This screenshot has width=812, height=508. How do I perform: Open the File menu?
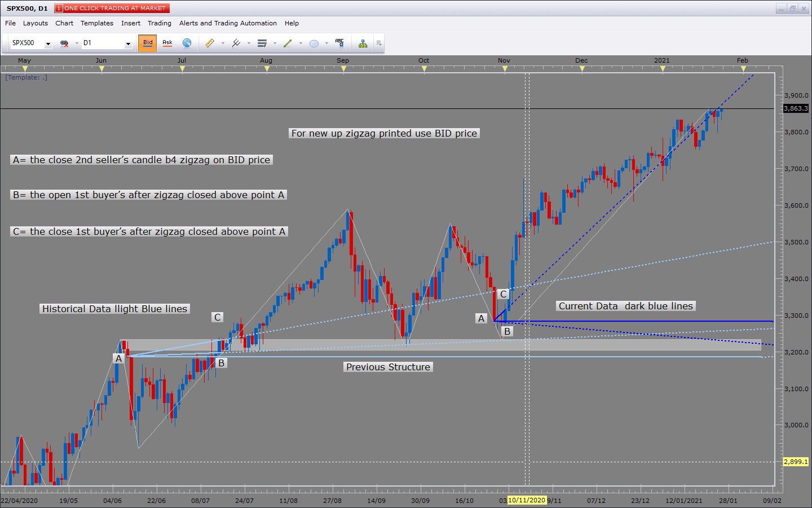[x=10, y=23]
